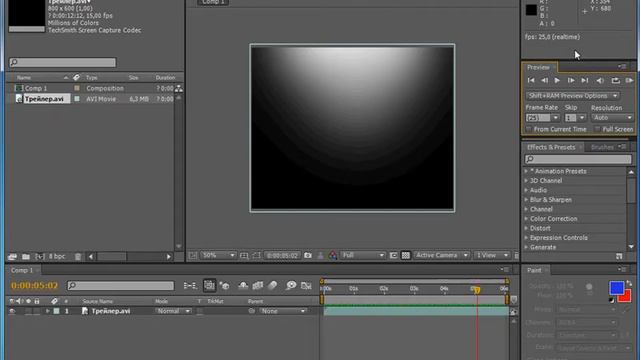
Task: Click the trash icon to delete selected item
Action: tap(78, 256)
